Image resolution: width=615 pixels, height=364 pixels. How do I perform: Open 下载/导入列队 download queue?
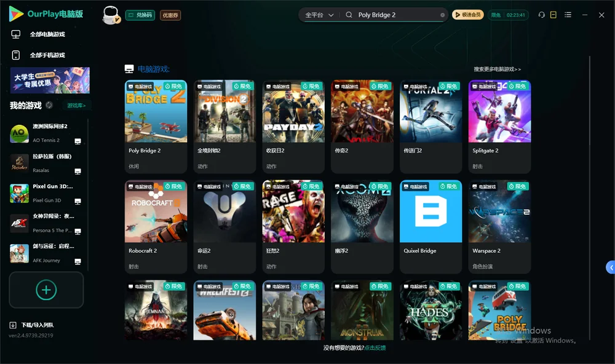point(32,325)
